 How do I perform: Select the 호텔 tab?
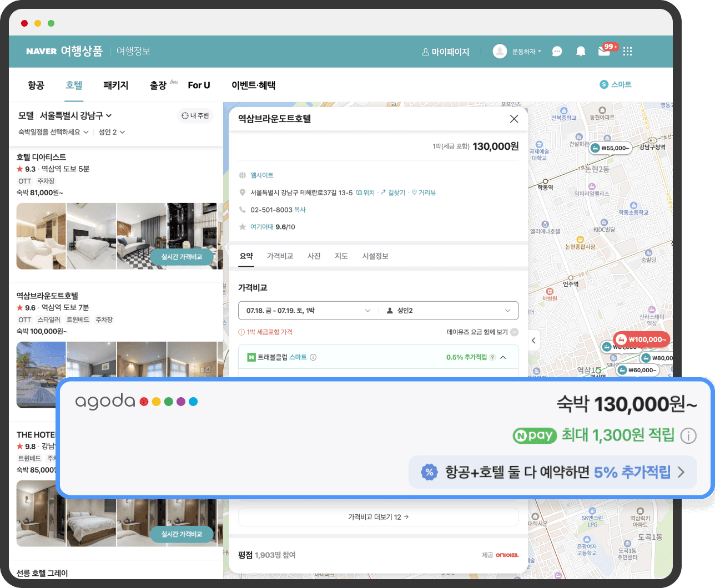74,85
